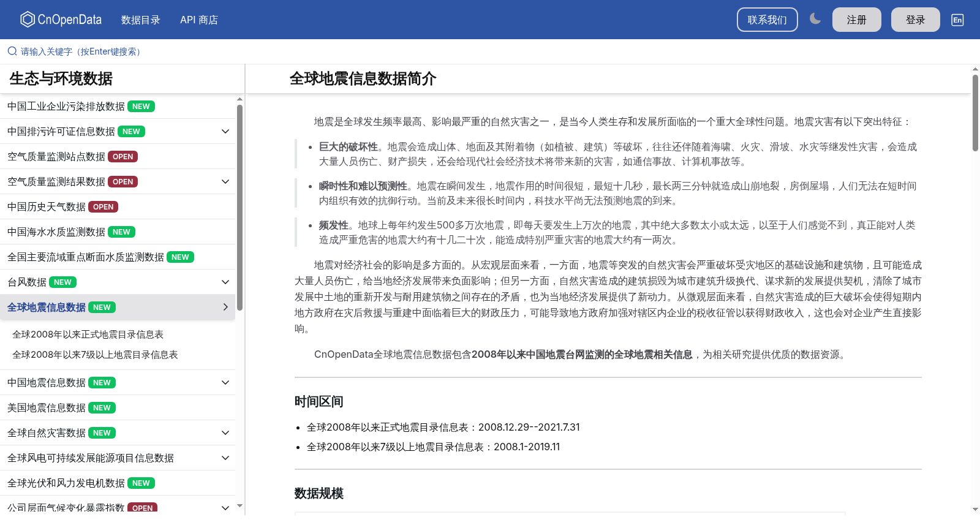Click 全球地震信息数据简介 page title

click(x=363, y=78)
